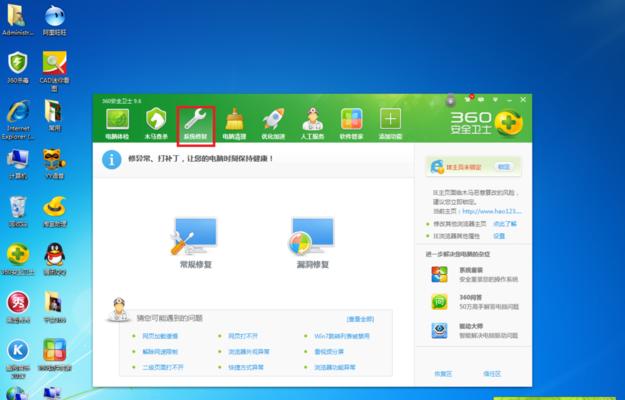This screenshot has height=400, width=625.
Task: Click the 进一步解决您电脑的杂症 heading
Action: [x=458, y=254]
